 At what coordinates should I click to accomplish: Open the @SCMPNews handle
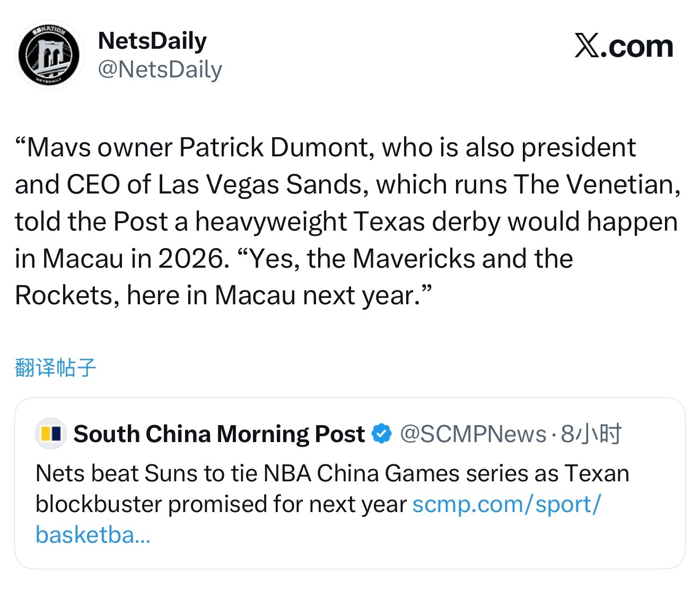473,434
